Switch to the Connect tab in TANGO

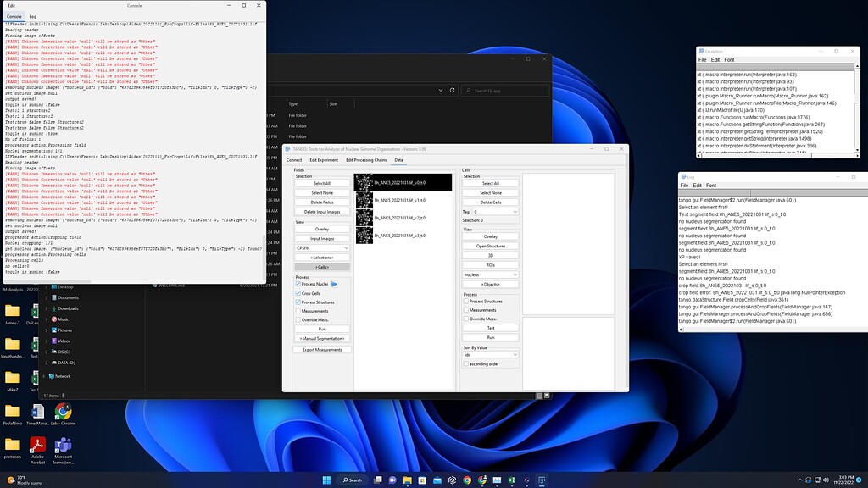[x=294, y=160]
